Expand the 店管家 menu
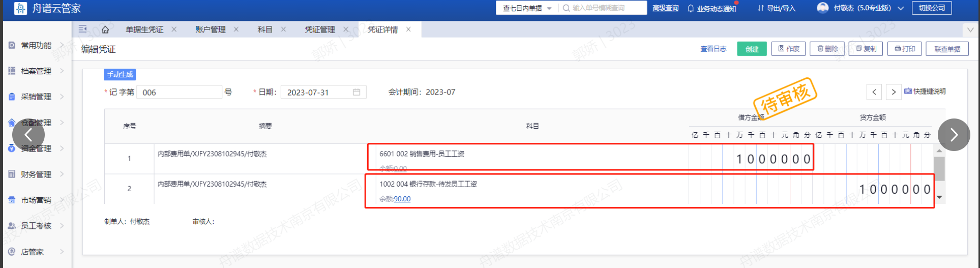Viewport: 980px width, 268px height. pos(62,251)
